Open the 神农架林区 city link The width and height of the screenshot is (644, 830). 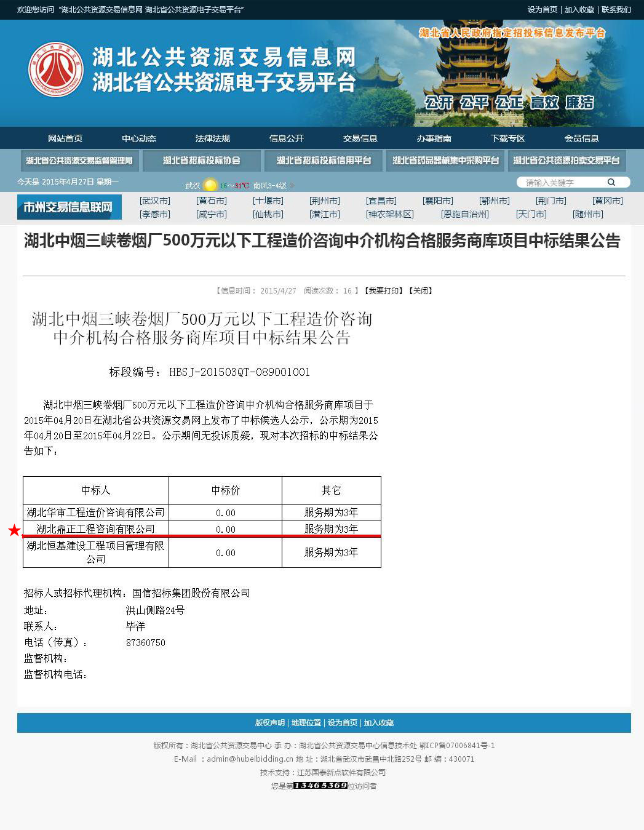[390, 214]
